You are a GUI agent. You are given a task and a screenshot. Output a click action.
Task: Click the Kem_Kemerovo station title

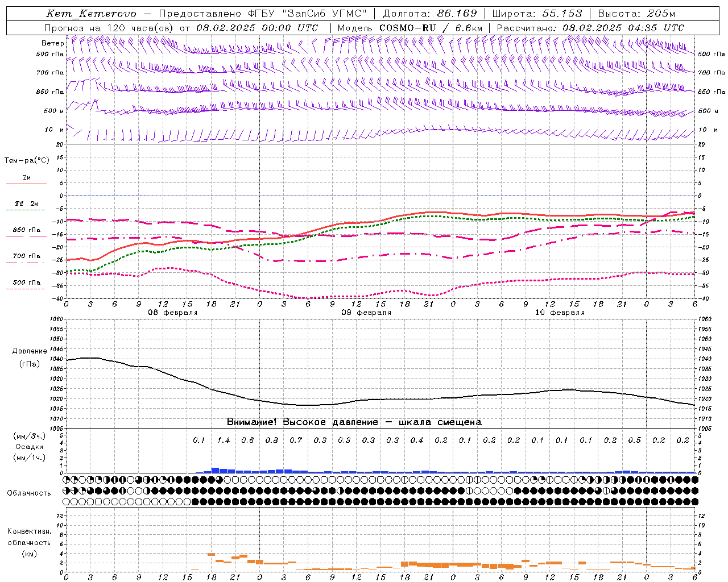(91, 14)
